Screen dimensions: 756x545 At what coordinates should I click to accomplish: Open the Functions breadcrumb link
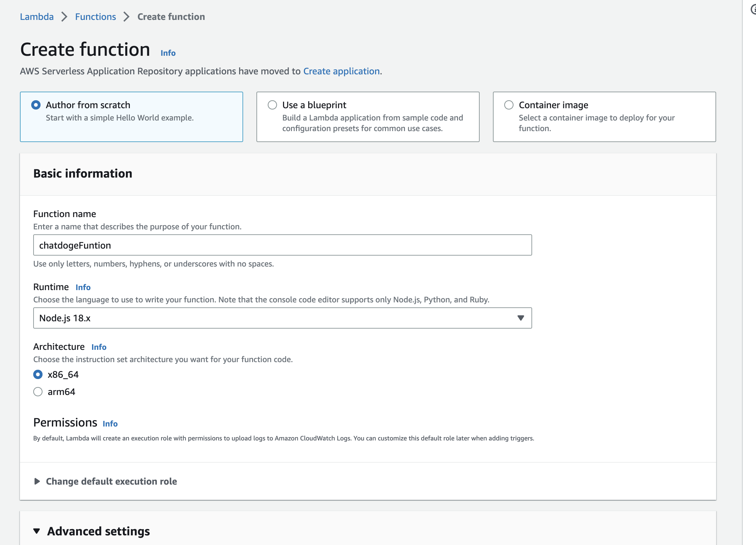point(95,17)
